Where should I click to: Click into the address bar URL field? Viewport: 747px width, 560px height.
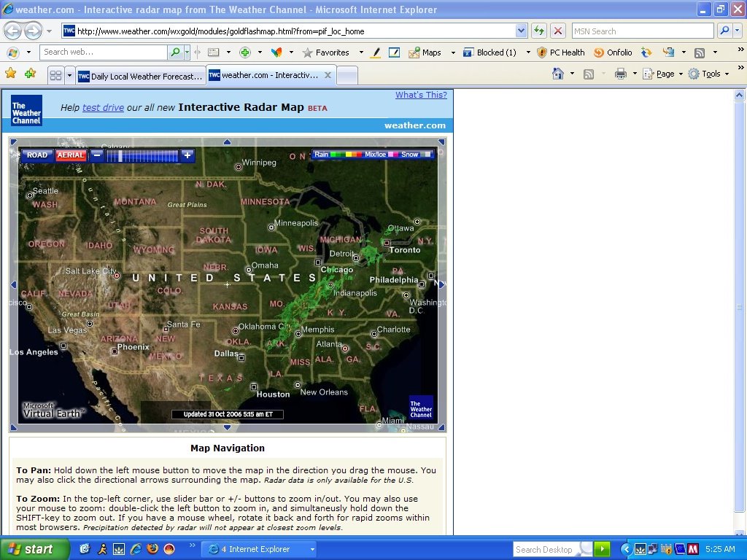(x=295, y=31)
